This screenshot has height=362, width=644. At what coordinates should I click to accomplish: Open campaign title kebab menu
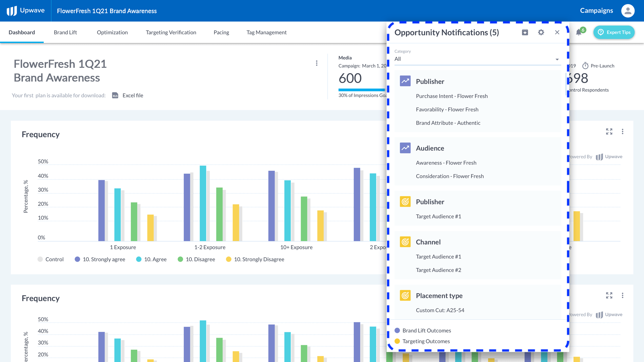(x=317, y=63)
